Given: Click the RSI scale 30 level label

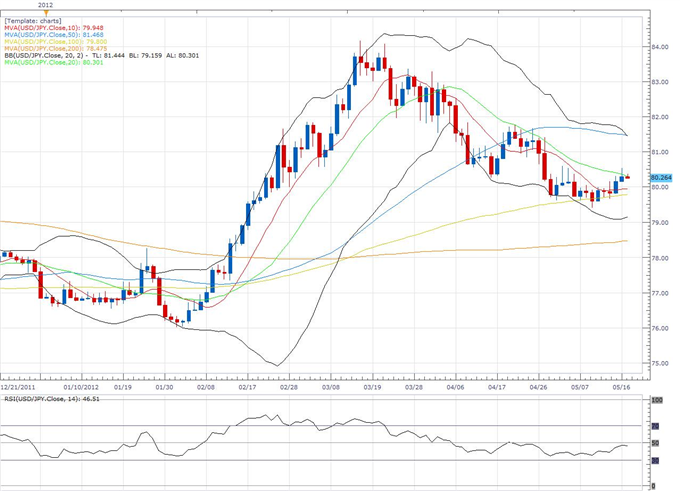Looking at the screenshot, I should [x=656, y=461].
